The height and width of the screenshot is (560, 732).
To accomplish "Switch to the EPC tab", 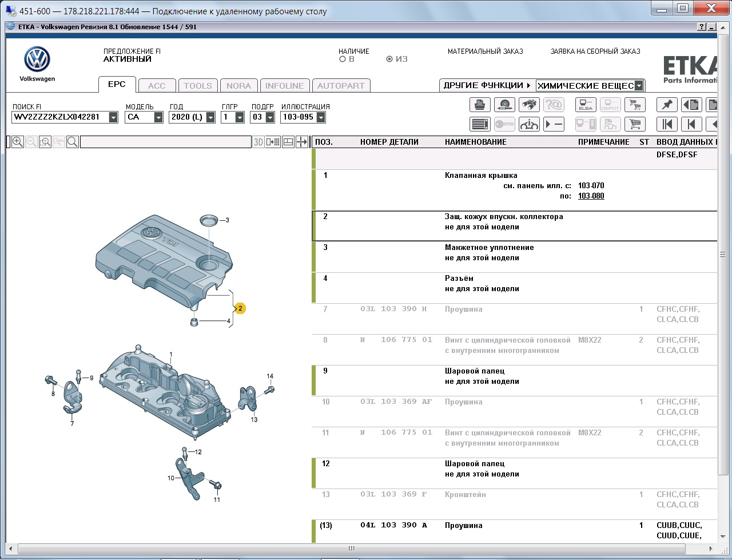I will tap(117, 85).
